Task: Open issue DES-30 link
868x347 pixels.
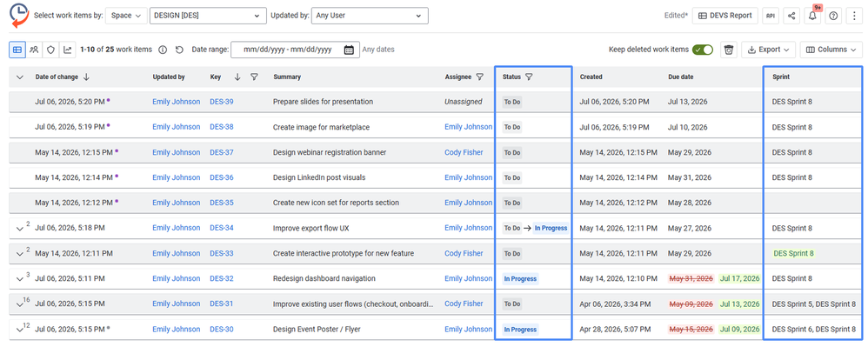Action: pyautogui.click(x=222, y=330)
